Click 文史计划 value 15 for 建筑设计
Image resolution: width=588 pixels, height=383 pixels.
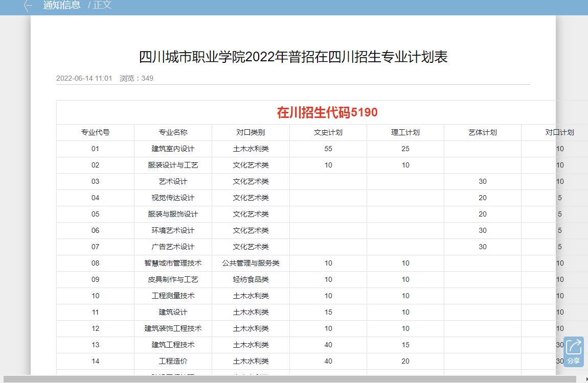click(328, 312)
